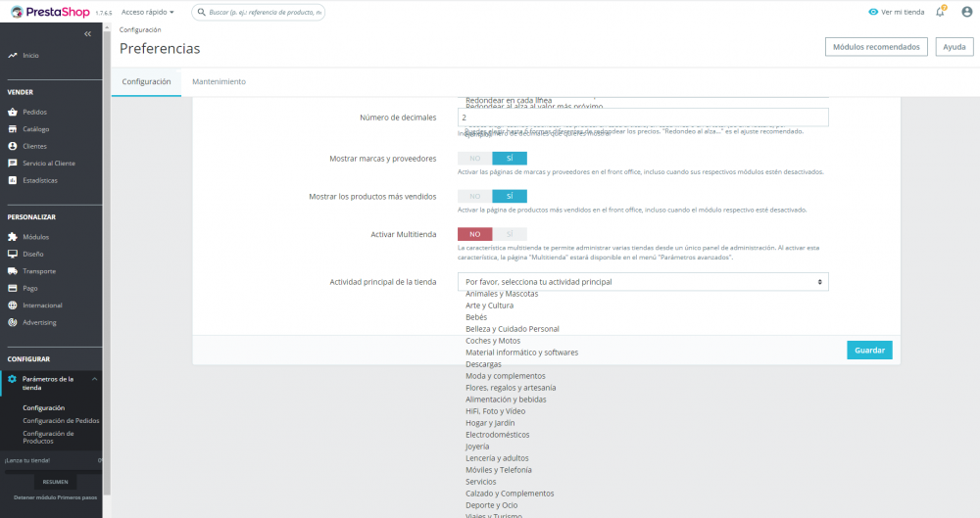Click the Estadísticas chart icon
Viewport: 980px width, 518px height.
(x=13, y=180)
